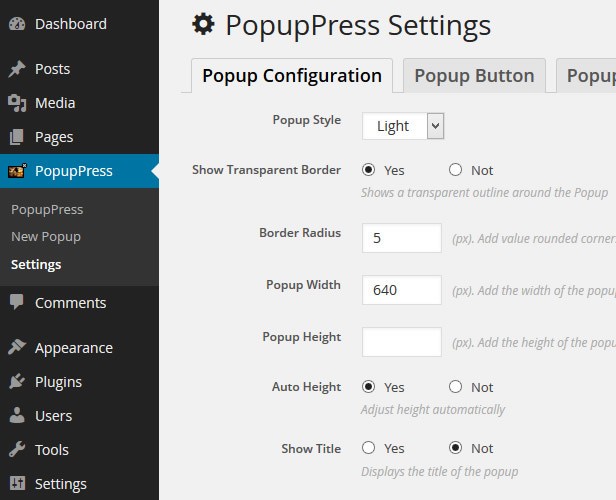616x500 pixels.
Task: Select the Popup Configuration tab
Action: coord(291,76)
